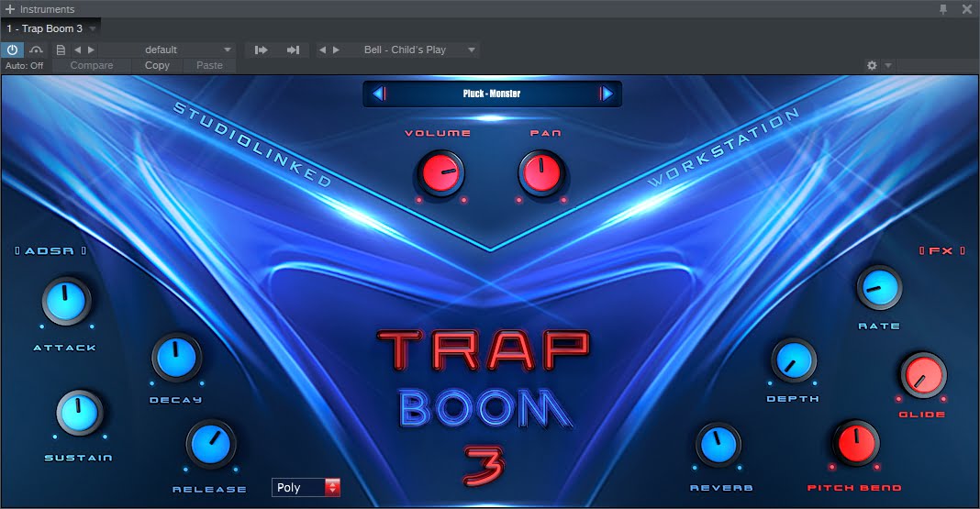Click the red Glide knob
The image size is (980, 509).
pos(923,375)
